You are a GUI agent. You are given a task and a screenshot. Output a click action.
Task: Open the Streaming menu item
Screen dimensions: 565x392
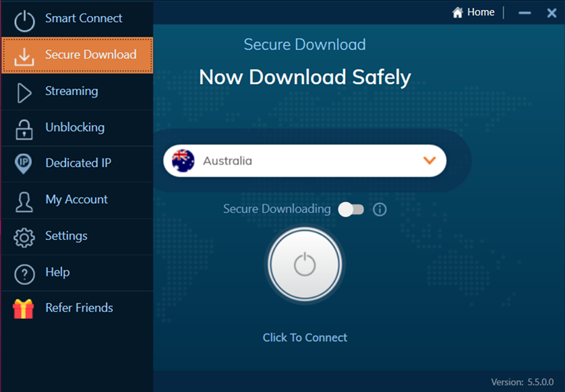pyautogui.click(x=71, y=91)
